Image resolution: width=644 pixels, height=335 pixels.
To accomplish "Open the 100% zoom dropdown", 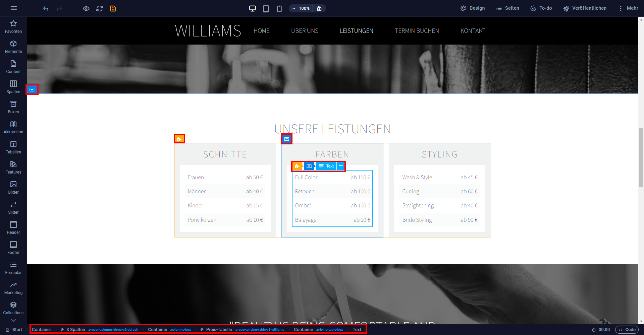I will pos(301,8).
